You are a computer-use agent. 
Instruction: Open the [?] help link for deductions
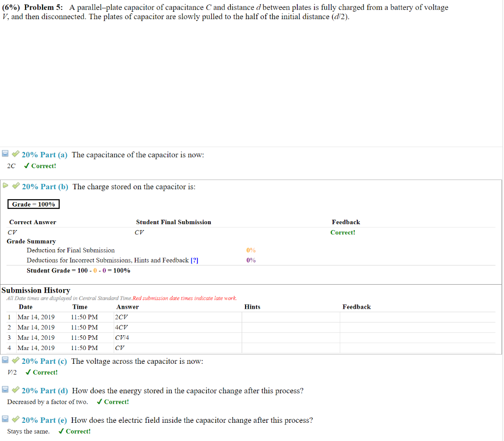(194, 260)
